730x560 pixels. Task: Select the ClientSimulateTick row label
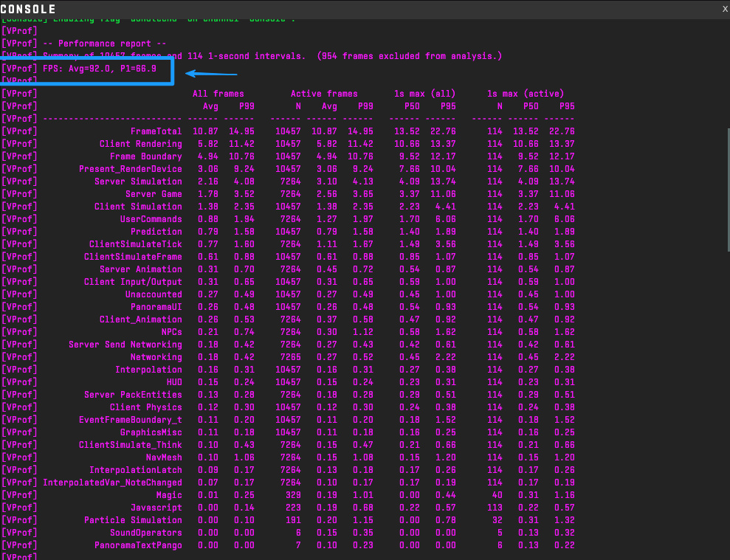[136, 245]
